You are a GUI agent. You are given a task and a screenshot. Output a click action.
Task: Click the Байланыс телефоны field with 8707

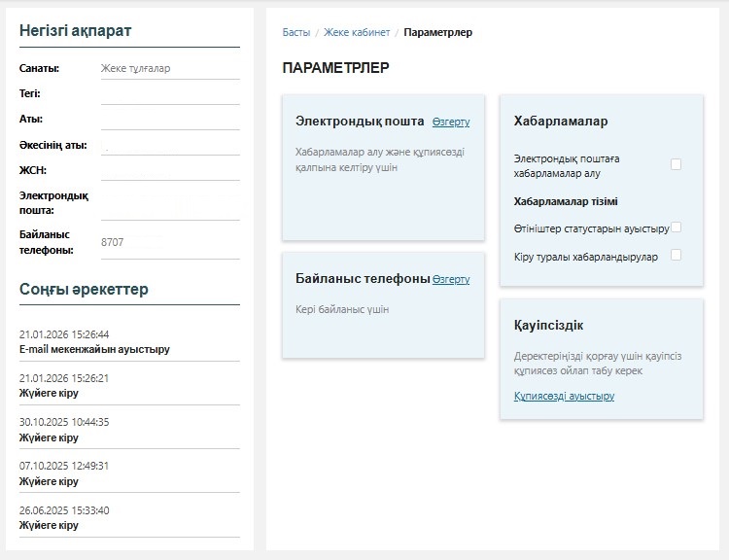(x=169, y=242)
